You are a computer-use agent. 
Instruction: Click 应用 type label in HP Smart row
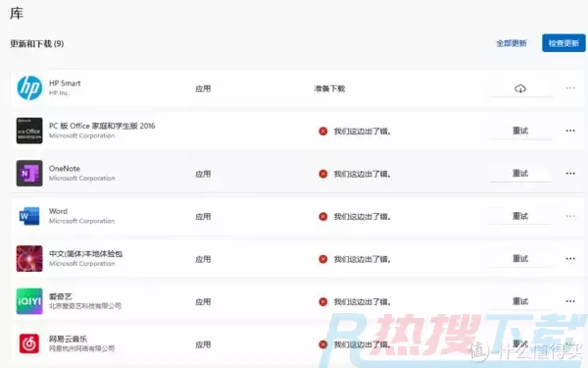203,88
